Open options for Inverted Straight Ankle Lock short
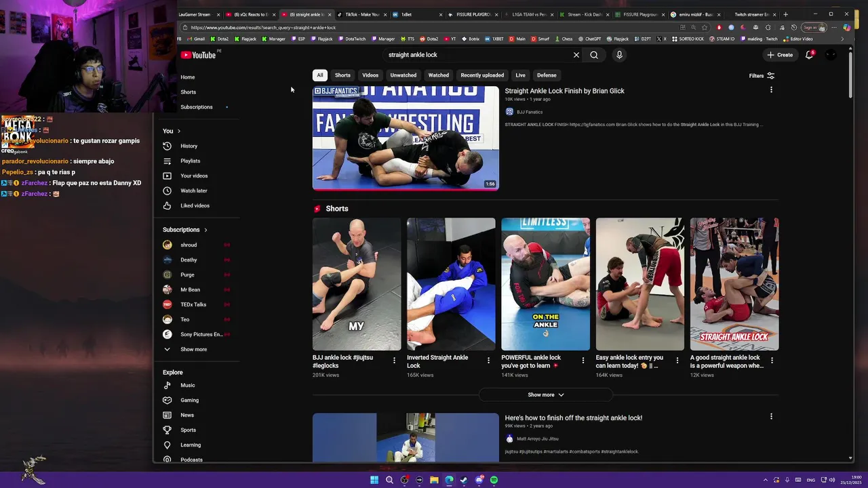This screenshot has width=868, height=488. [488, 361]
